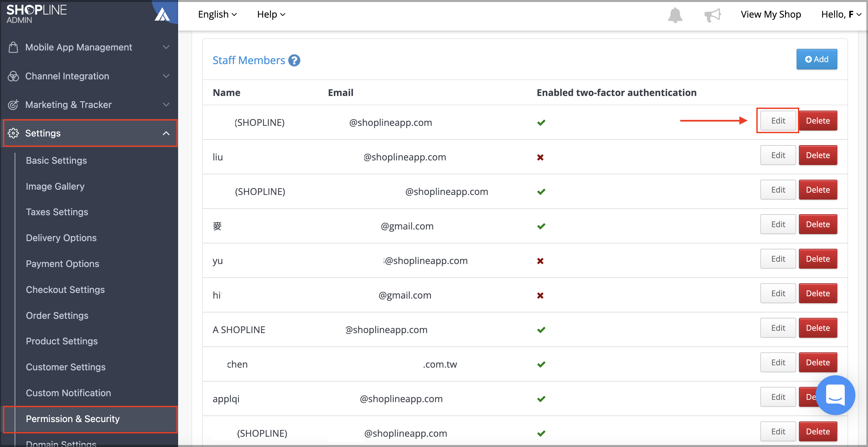Click the Mobile App Management bag icon
The height and width of the screenshot is (447, 868).
(13, 47)
